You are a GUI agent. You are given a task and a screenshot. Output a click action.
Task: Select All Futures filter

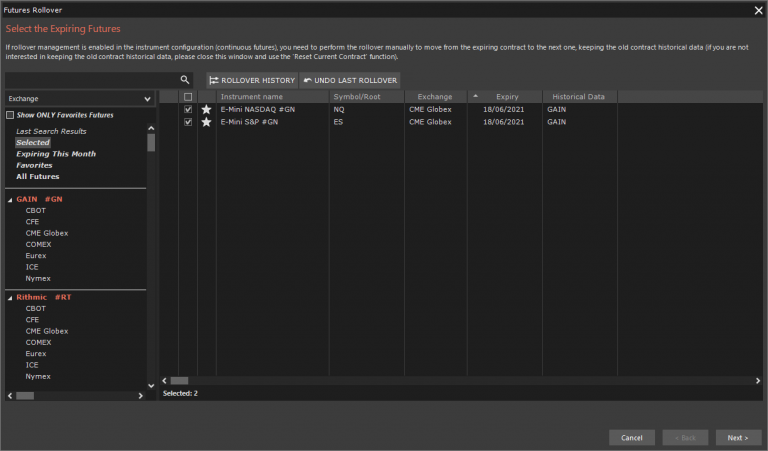click(38, 176)
